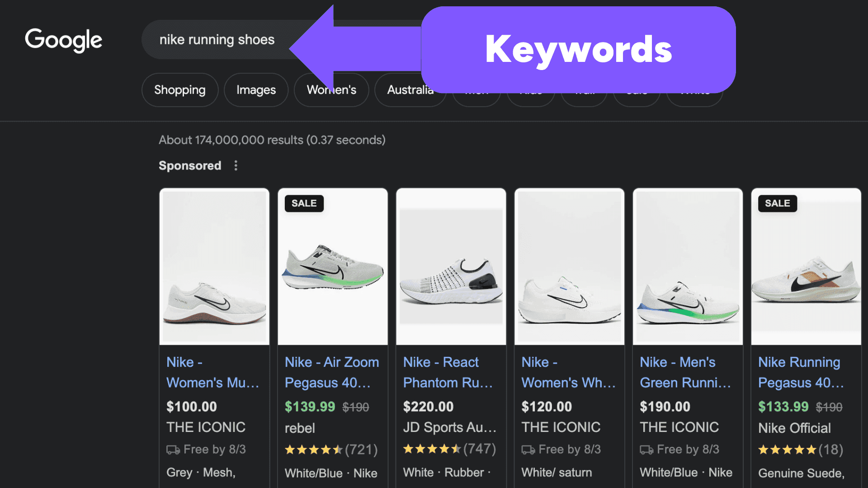Click the Nike Running Pegasus 40 product title

(x=800, y=372)
